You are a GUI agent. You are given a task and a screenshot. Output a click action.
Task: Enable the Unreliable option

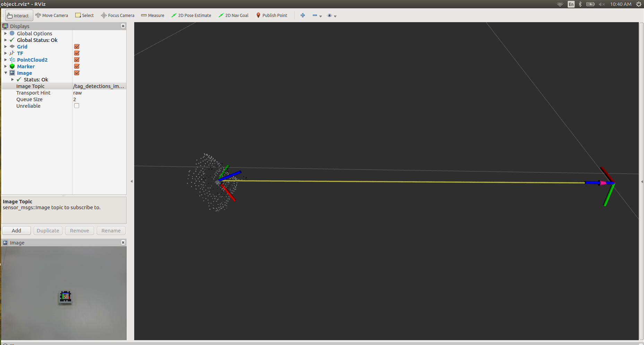tap(77, 106)
